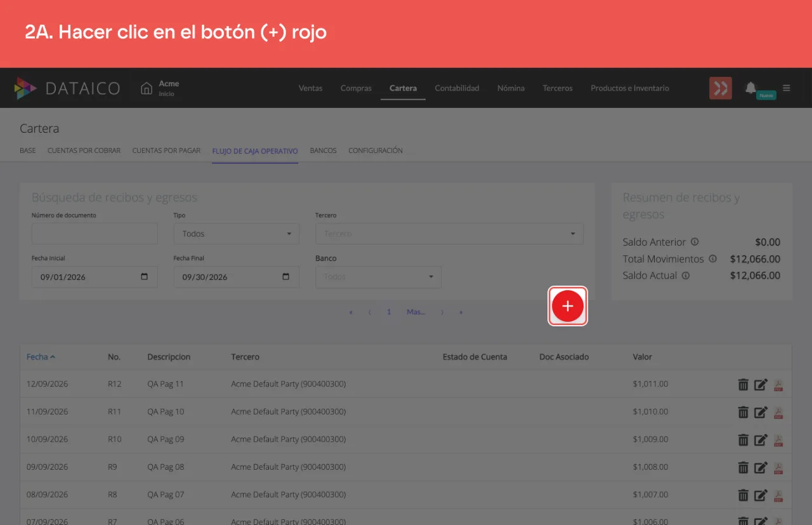Screen dimensions: 812x525
Task: Open the Ventas menu
Action: coord(310,88)
